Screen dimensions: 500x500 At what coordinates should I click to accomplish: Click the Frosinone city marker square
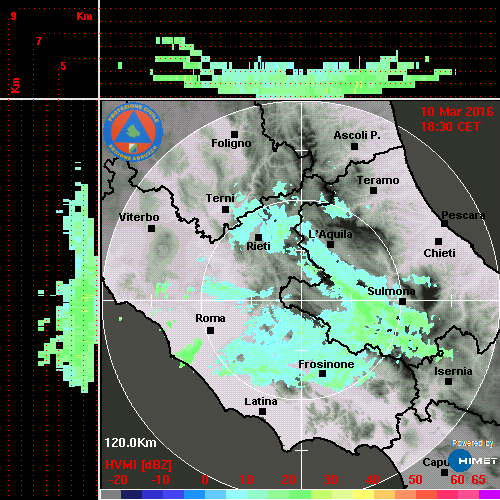(x=322, y=374)
